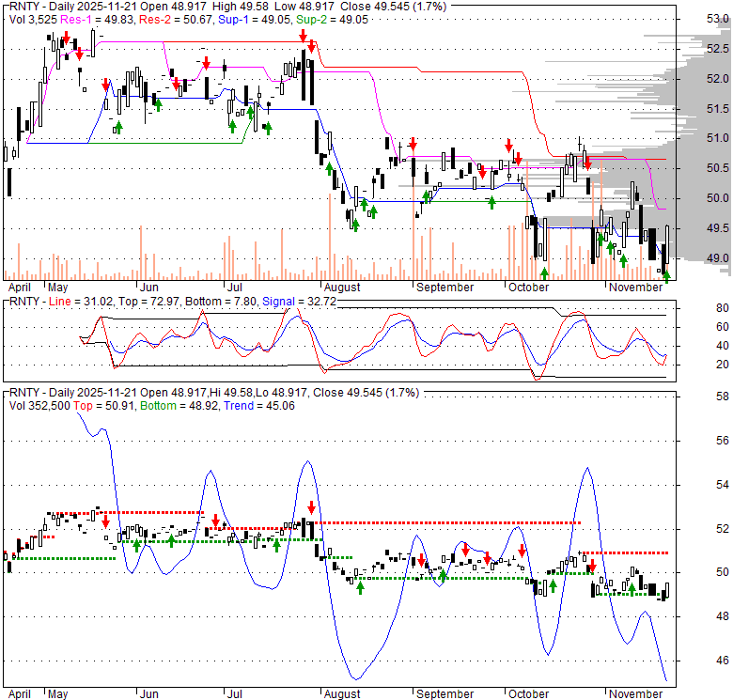Click 'Close 49.545 (1.7%)' in top chart header

tap(393, 7)
